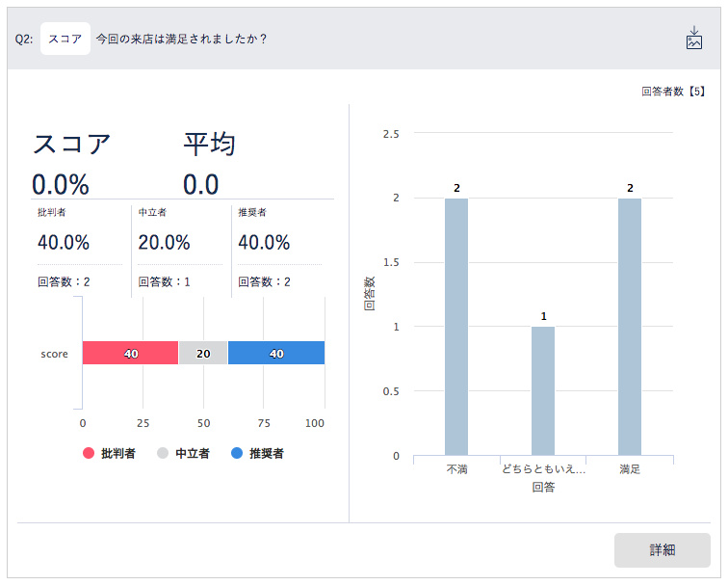Click the 中立者 20.0% percentage
Image resolution: width=728 pixels, height=585 pixels.
pos(164,243)
